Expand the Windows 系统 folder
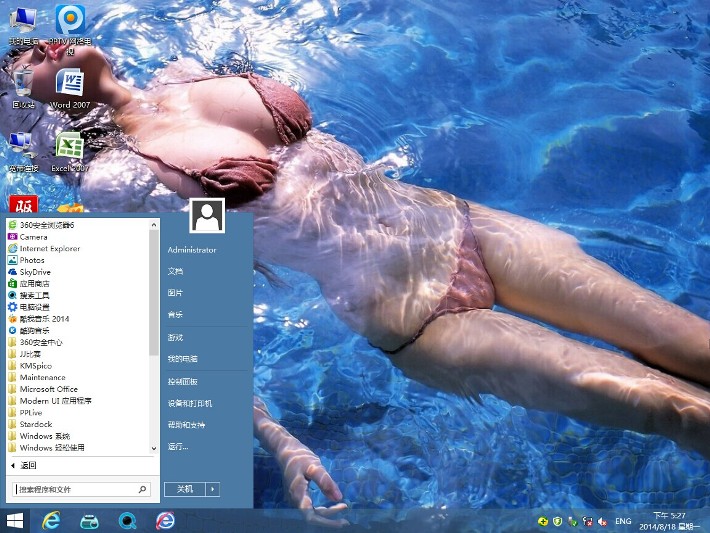The height and width of the screenshot is (533, 710). point(39,436)
